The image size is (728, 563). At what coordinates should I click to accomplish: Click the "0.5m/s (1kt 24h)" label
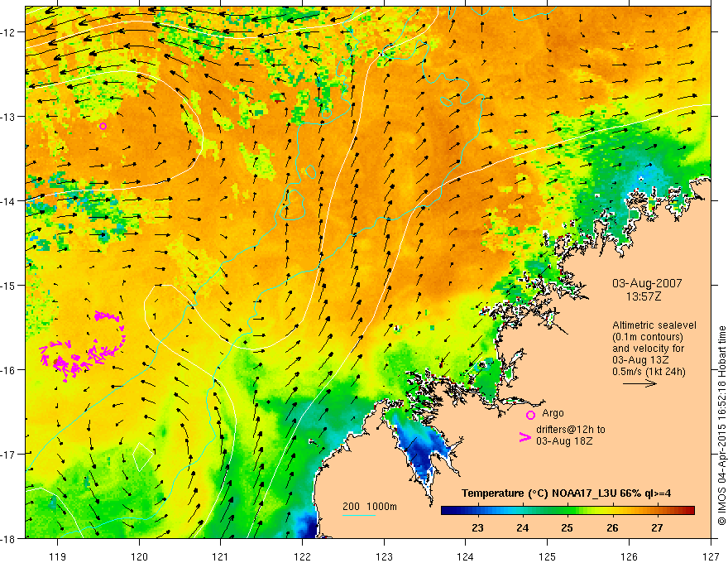coord(649,371)
